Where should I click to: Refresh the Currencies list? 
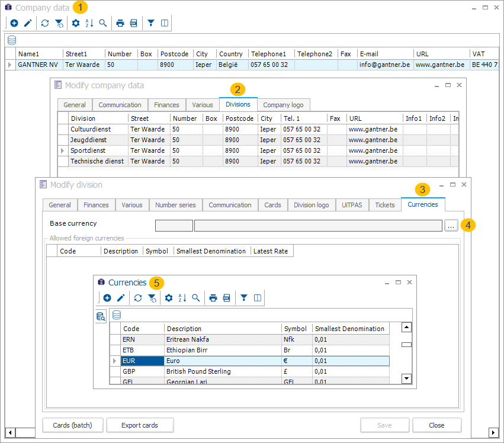coord(138,298)
